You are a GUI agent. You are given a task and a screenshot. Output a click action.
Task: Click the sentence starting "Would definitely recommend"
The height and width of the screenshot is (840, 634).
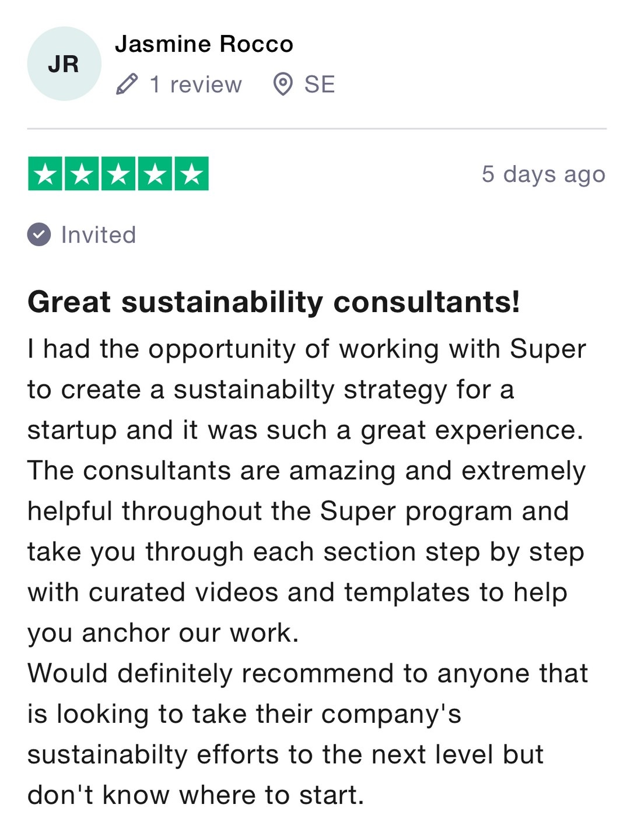(307, 673)
